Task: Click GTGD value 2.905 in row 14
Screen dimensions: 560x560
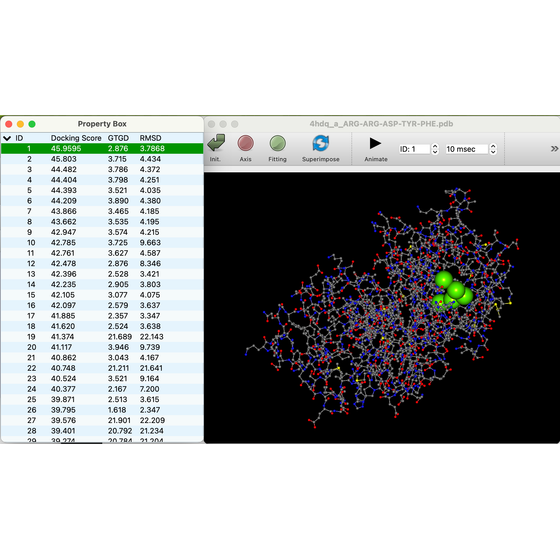Action: pyautogui.click(x=118, y=284)
